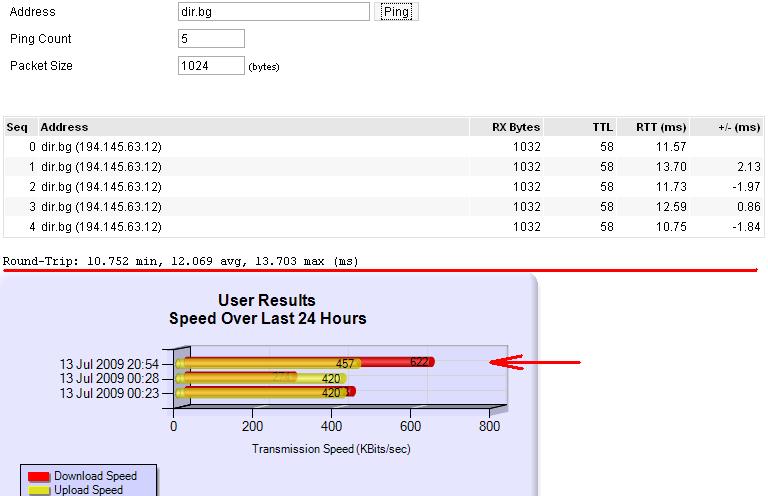Screen dimensions: 768x496
Task: Click the Round-Trip summary text line
Action: (180, 260)
